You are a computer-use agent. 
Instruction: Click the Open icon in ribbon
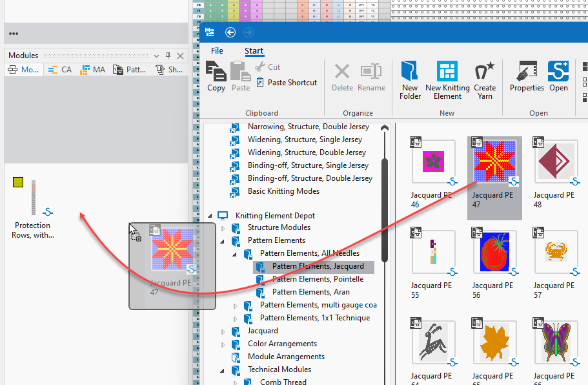(x=558, y=76)
